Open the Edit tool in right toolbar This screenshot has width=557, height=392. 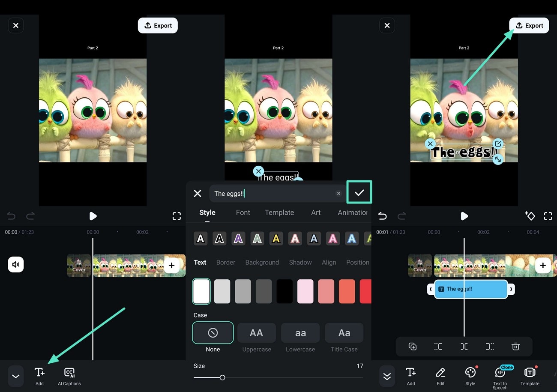coord(440,376)
